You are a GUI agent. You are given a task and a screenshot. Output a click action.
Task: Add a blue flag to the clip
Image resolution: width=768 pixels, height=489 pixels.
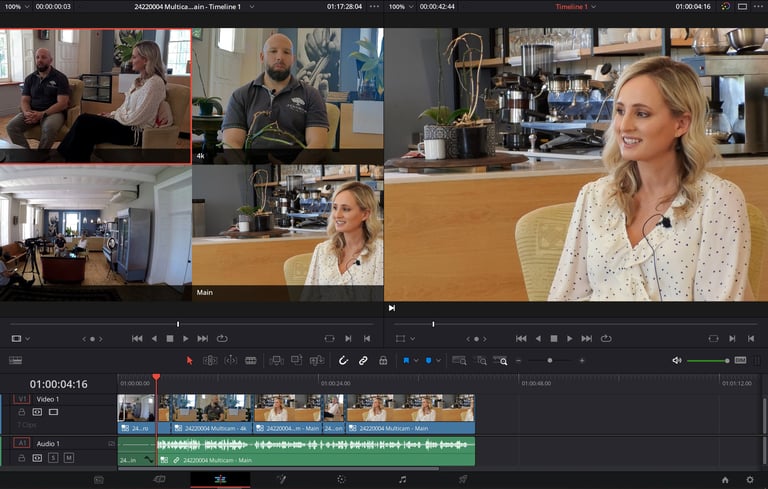tap(406, 361)
